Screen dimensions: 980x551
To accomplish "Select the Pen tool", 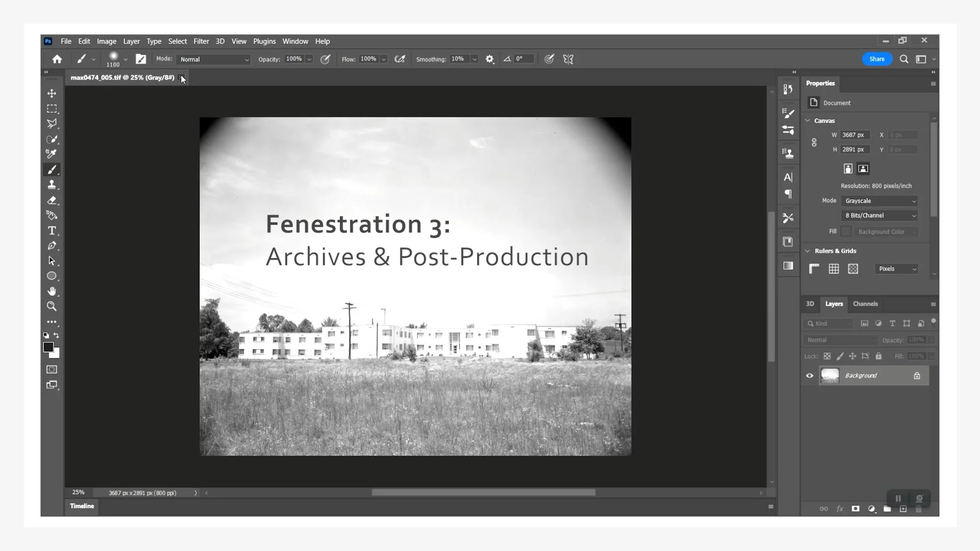I will (52, 246).
